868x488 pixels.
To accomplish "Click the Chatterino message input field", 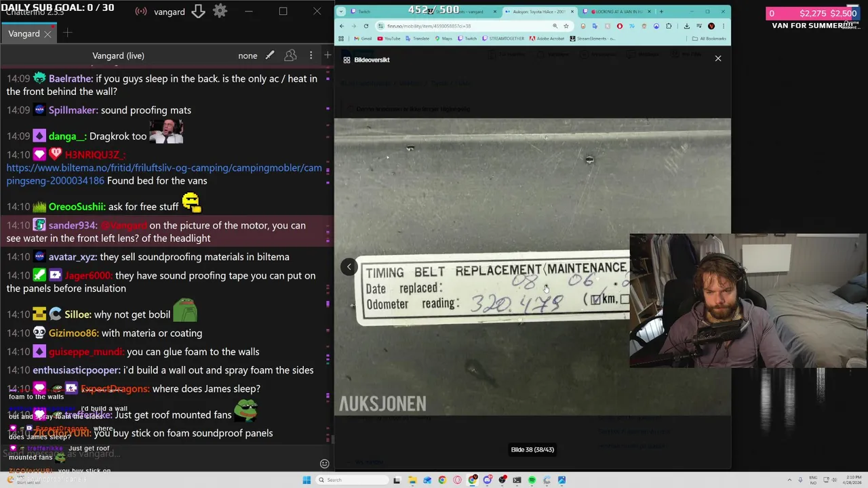I will tap(159, 454).
